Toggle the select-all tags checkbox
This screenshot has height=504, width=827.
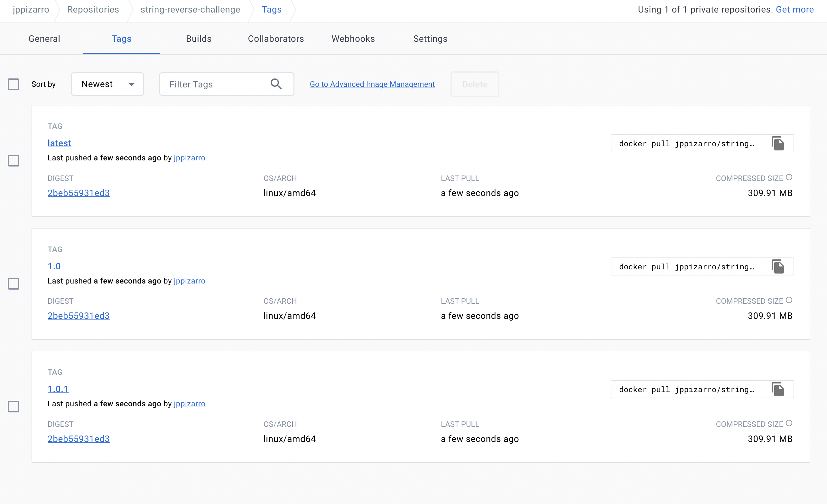pyautogui.click(x=14, y=84)
